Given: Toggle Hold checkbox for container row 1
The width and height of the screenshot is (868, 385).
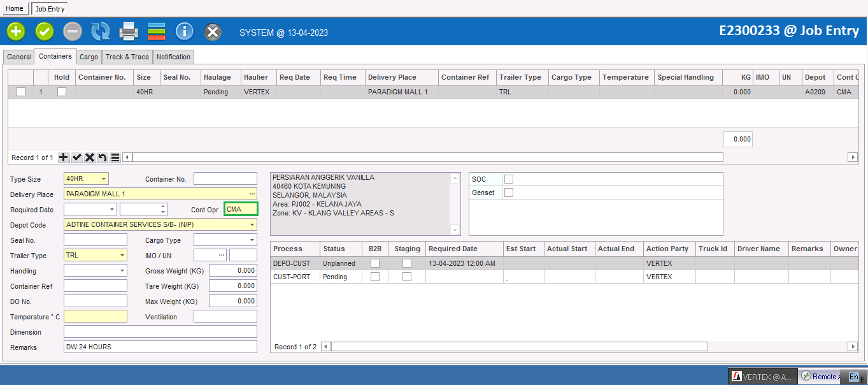Looking at the screenshot, I should pos(62,92).
